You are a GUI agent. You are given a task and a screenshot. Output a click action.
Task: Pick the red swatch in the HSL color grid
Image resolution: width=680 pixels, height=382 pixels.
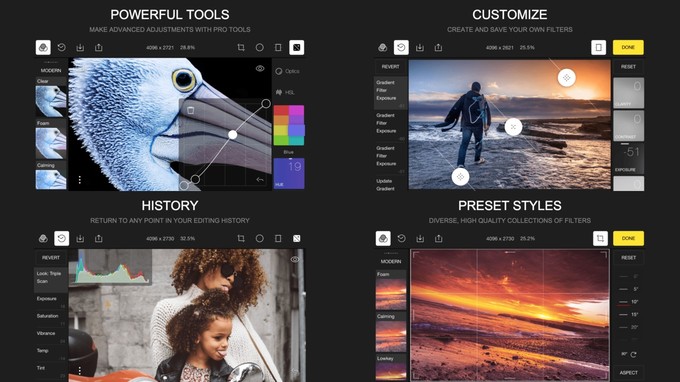click(x=281, y=110)
